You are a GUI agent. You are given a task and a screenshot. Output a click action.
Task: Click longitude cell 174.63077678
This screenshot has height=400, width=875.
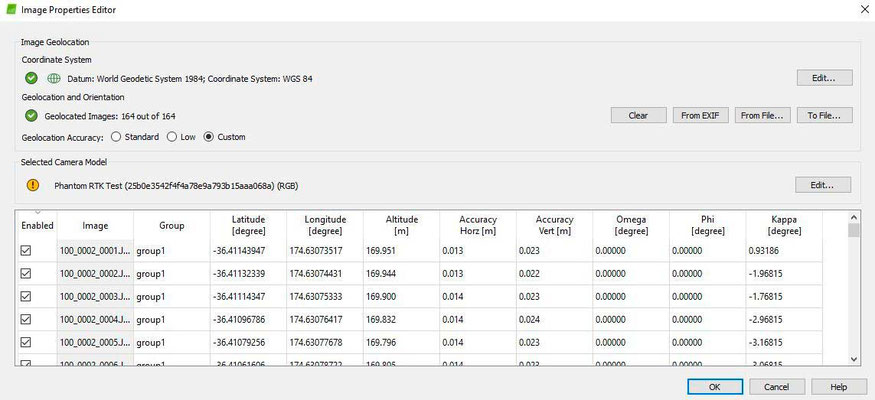(x=325, y=343)
